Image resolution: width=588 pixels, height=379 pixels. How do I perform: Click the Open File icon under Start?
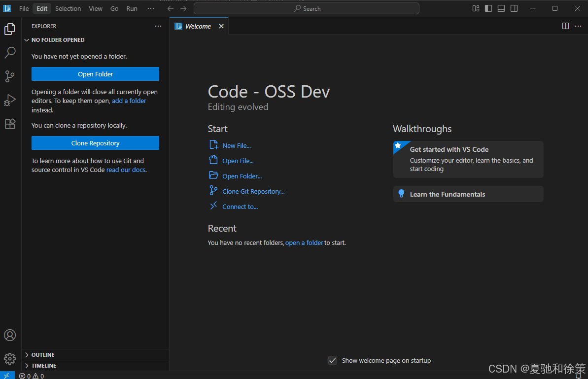213,160
